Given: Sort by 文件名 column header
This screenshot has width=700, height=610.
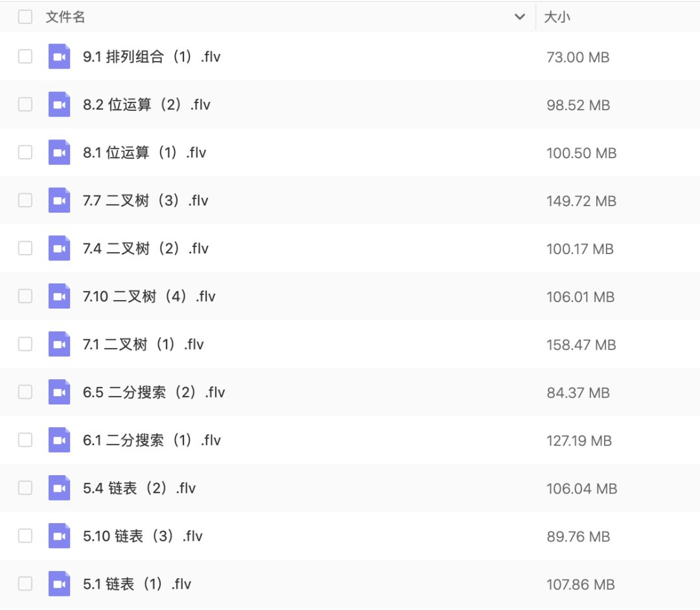Looking at the screenshot, I should tap(65, 17).
